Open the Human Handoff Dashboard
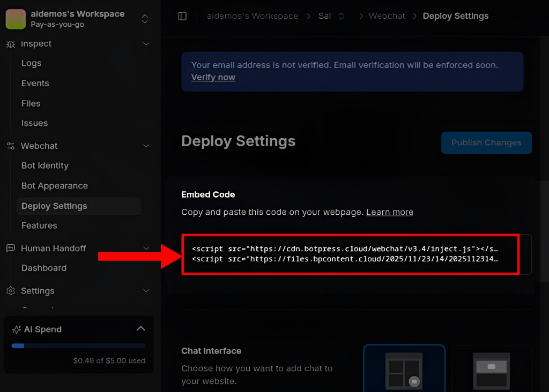This screenshot has height=392, width=549. [x=44, y=268]
